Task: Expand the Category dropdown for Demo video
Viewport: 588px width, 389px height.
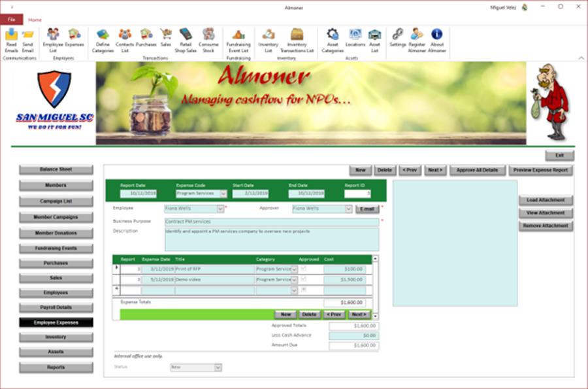Action: tap(295, 280)
